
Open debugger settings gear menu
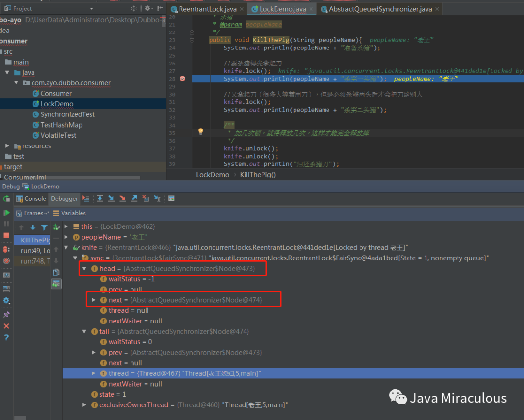tap(6, 301)
